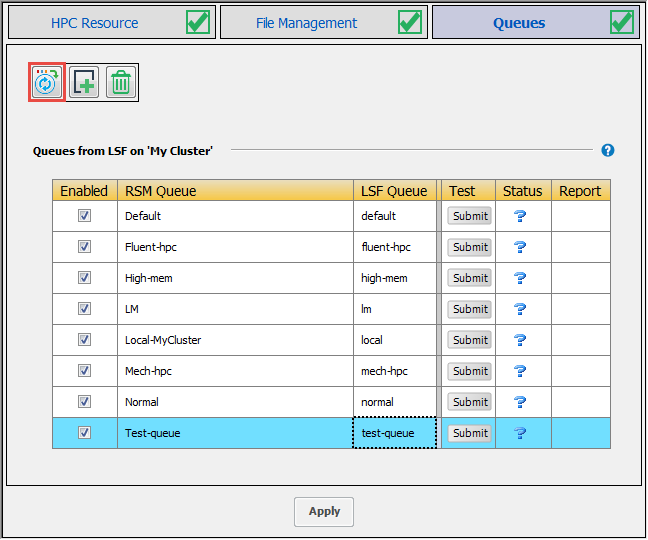Click the delete queue trash icon
The width and height of the screenshot is (648, 540).
(121, 83)
